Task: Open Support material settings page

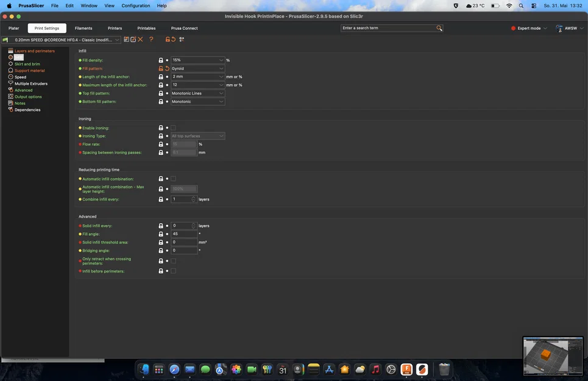Action: click(x=30, y=71)
